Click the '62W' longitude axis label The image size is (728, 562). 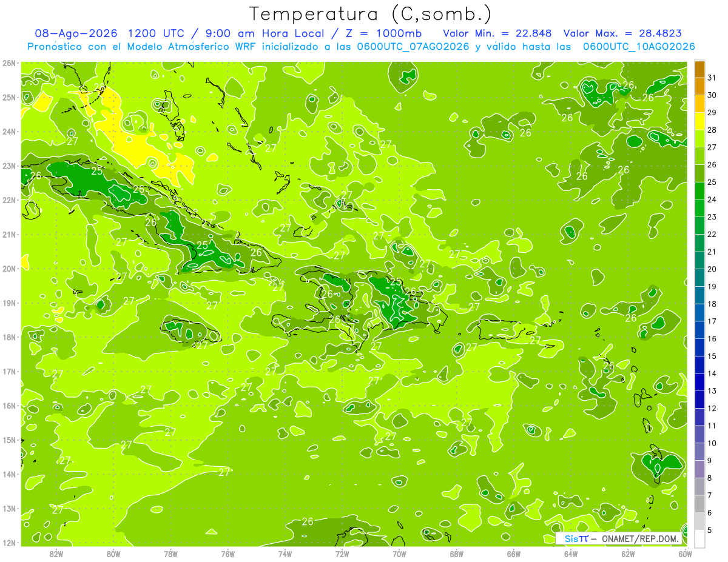627,554
